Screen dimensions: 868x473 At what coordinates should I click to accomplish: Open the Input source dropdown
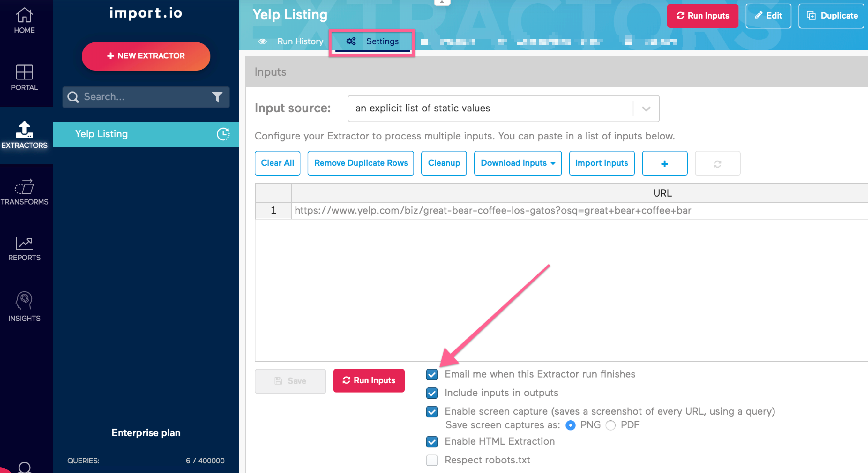[646, 109]
